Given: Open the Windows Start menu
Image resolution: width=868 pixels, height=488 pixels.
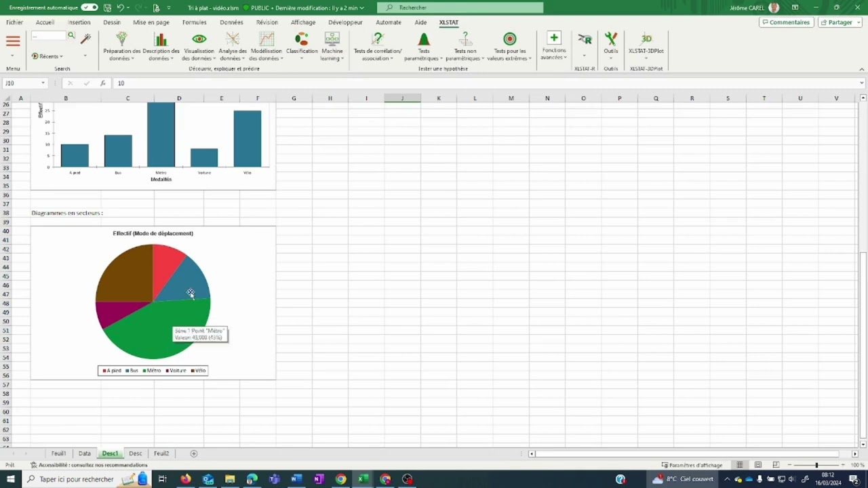Looking at the screenshot, I should click(11, 479).
